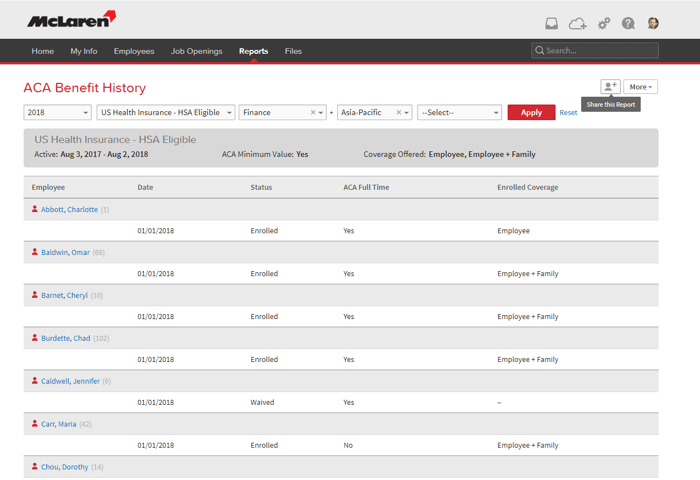Click Coverage Offered Employee, Employee + Family
Screen dimensions: 700x480
coord(449,154)
